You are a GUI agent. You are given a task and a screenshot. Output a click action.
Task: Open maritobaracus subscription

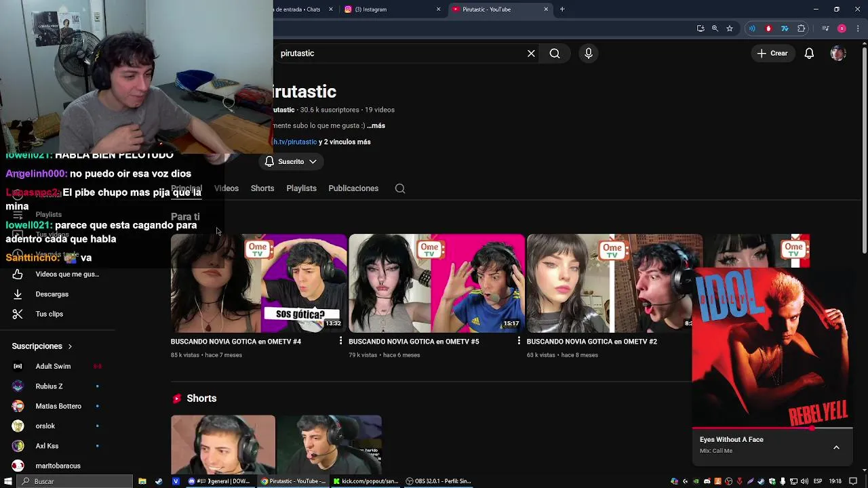pyautogui.click(x=58, y=466)
